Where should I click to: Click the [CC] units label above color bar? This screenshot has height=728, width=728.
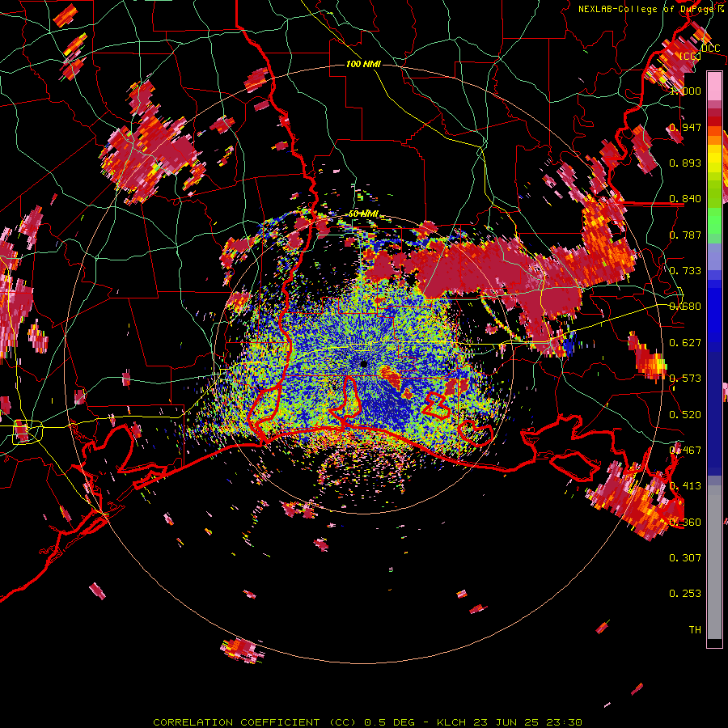click(x=690, y=57)
